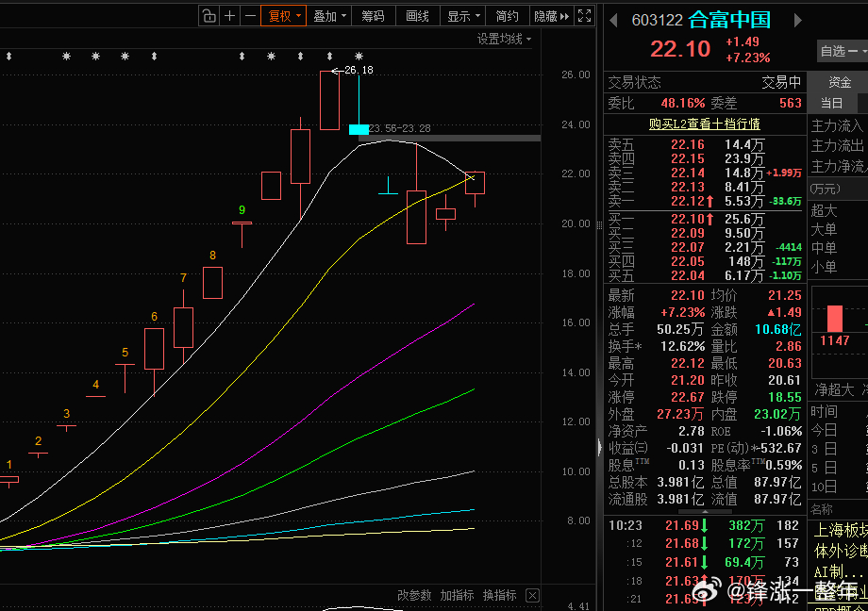868x611 pixels.
Task: Toggle full-screen chart with the expand icon
Action: [x=585, y=16]
